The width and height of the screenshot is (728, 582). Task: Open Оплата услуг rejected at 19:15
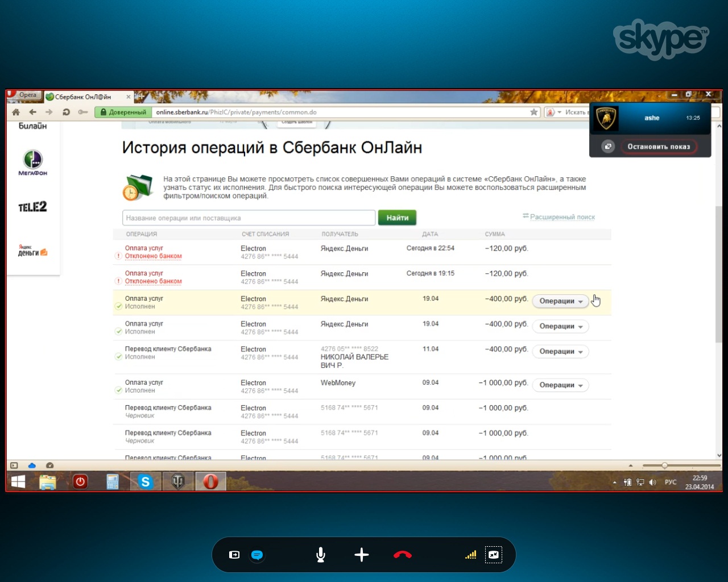click(x=144, y=273)
